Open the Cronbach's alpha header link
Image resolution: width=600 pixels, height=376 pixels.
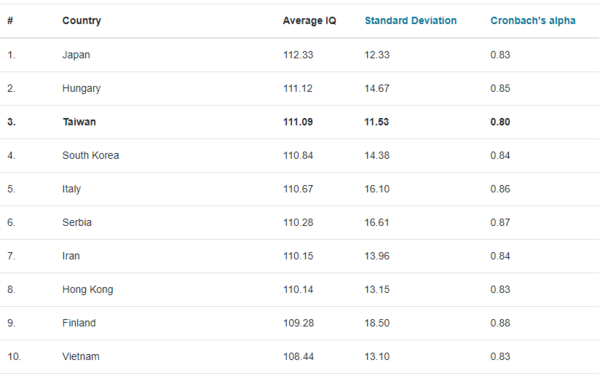533,21
